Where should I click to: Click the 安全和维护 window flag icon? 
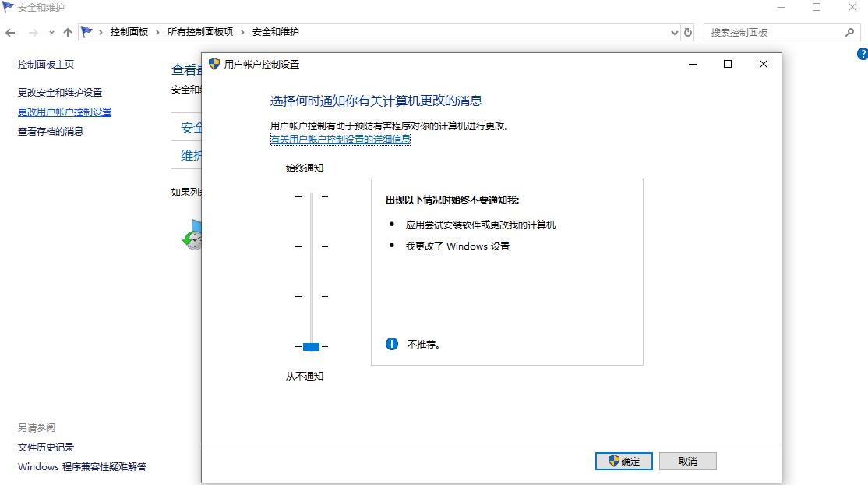click(x=8, y=7)
